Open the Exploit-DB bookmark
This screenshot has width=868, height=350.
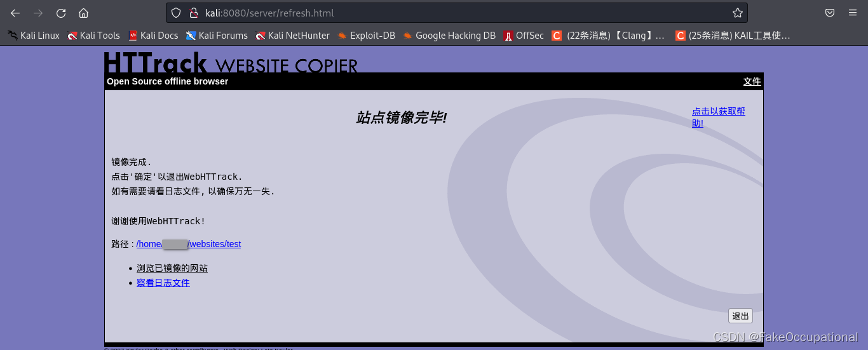[367, 36]
